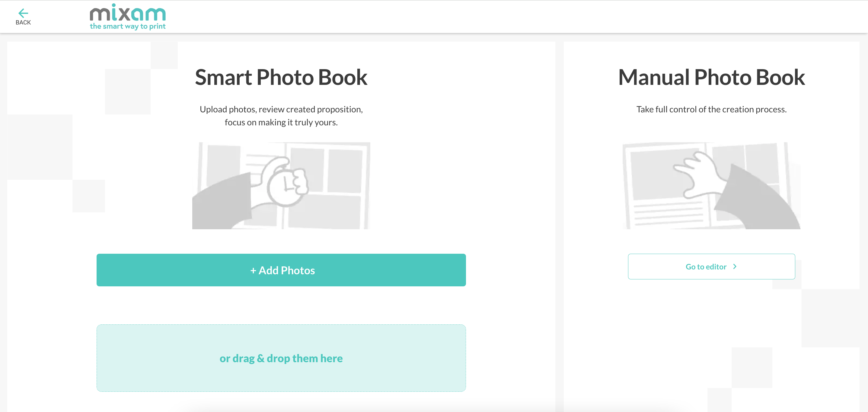868x412 pixels.
Task: Click the BACK label
Action: pos(23,22)
